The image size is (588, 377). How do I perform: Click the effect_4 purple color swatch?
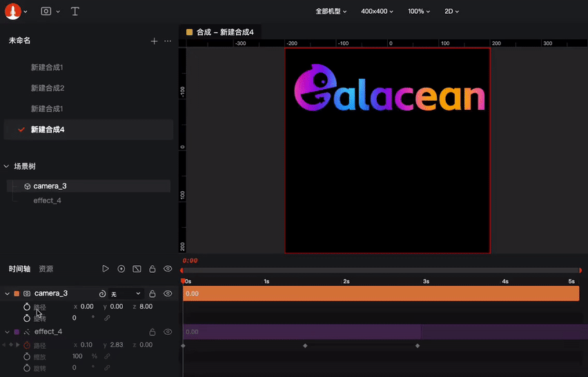click(x=17, y=331)
